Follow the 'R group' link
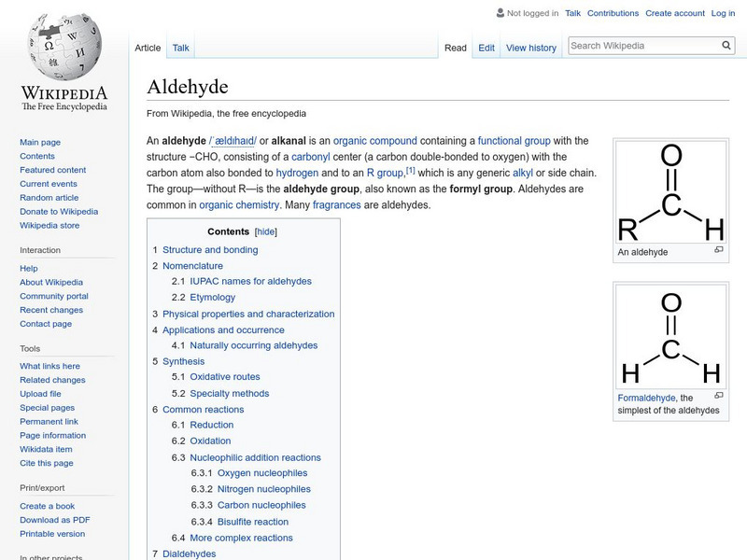This screenshot has width=747, height=560. tap(385, 173)
